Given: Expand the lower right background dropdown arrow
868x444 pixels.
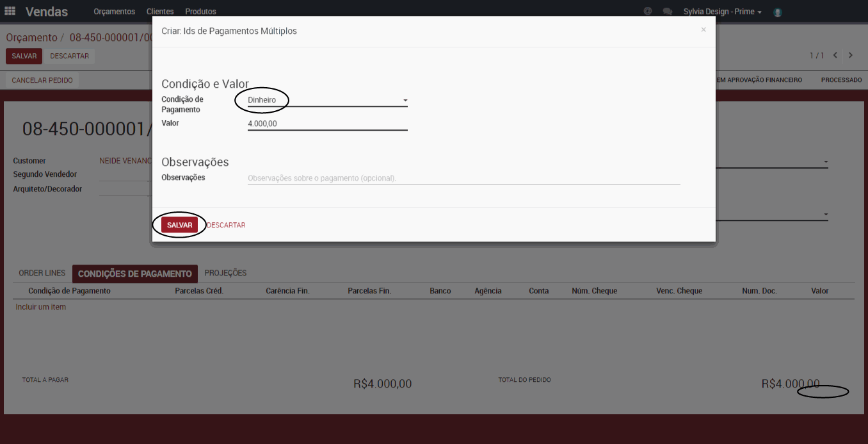Looking at the screenshot, I should coord(826,215).
